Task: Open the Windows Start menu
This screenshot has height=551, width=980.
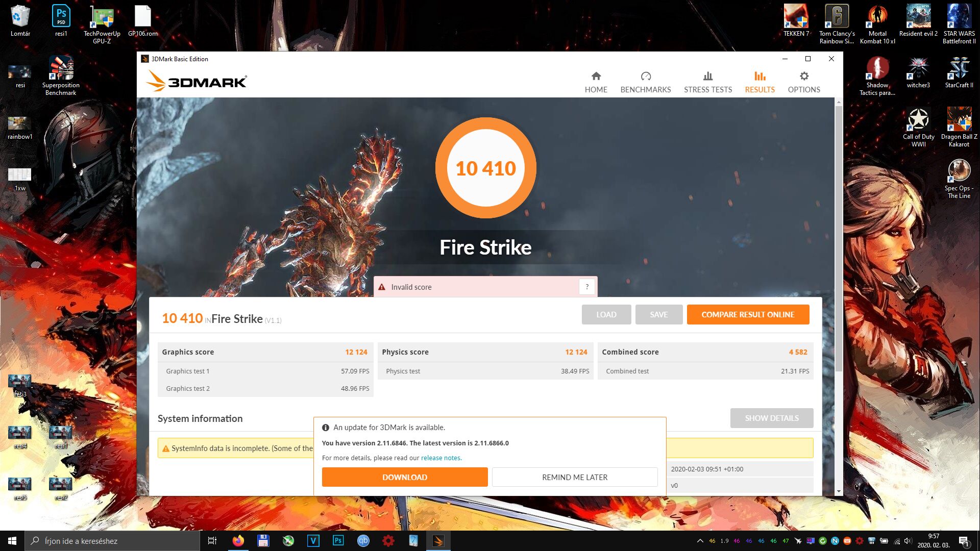Action: coord(12,541)
